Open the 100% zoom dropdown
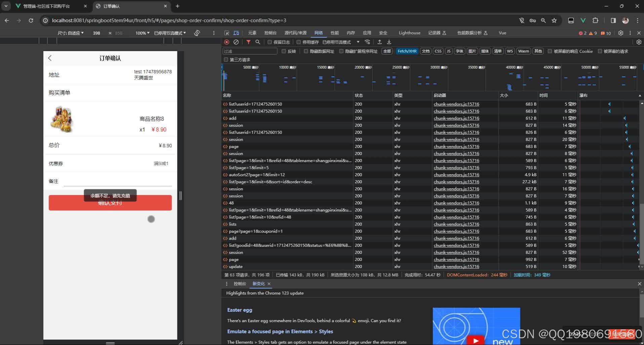The width and height of the screenshot is (644, 345). [142, 33]
